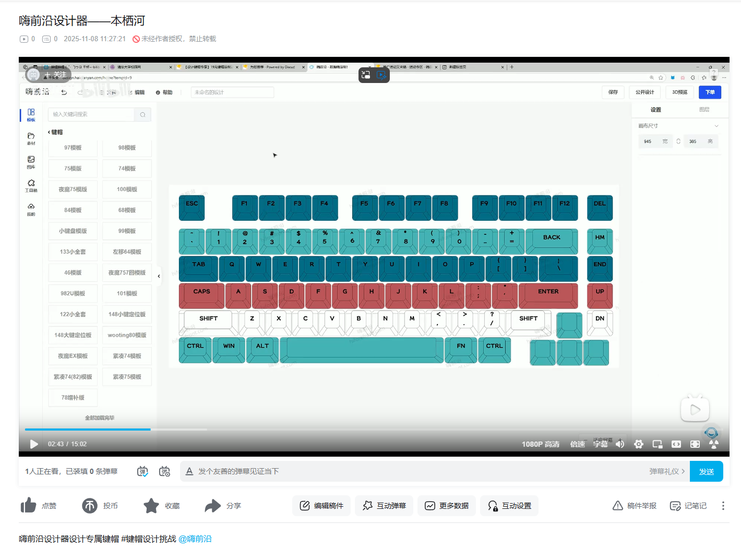The height and width of the screenshot is (560, 741).
Task: Play the video
Action: pyautogui.click(x=34, y=444)
